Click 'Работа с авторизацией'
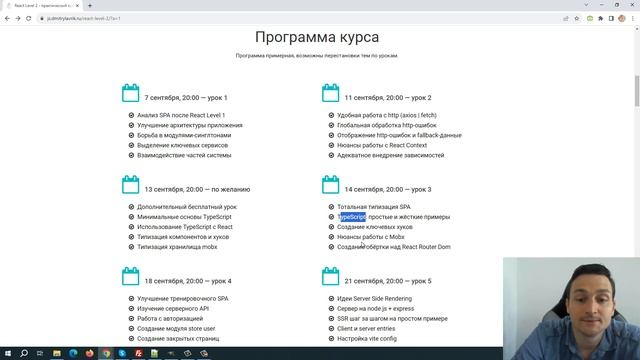Screen dimensions: 640x360 (x=170, y=319)
